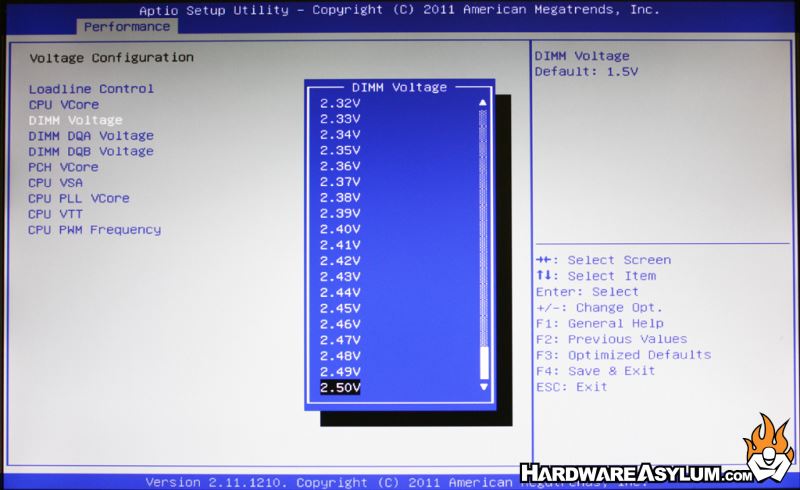Click the Voltage Configuration heading
Viewport: 800px width, 490px height.
tap(112, 58)
